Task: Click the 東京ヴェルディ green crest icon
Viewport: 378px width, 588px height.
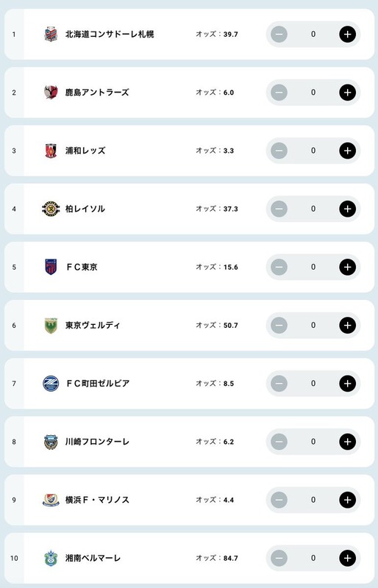Action: point(51,326)
